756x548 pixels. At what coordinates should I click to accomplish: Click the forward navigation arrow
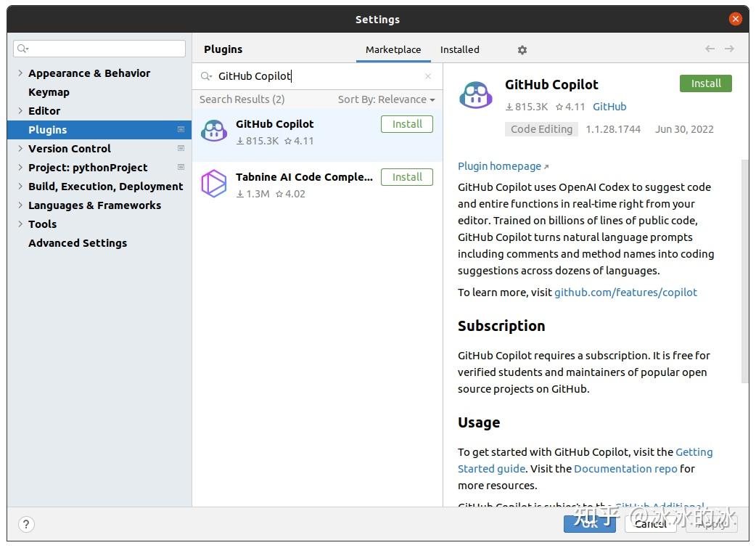coord(729,49)
